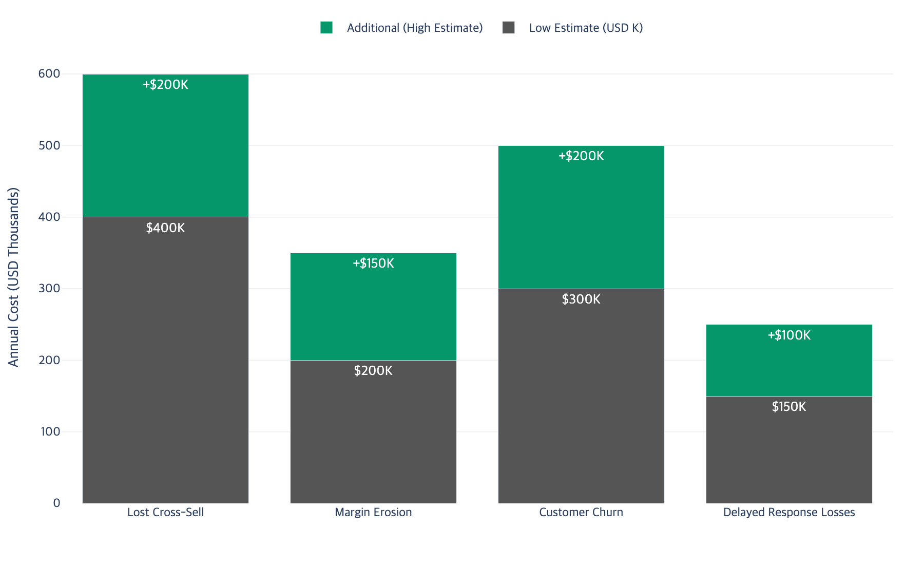This screenshot has width=924, height=565.
Task: Click the '400' y-axis tick label
Action: pos(49,217)
